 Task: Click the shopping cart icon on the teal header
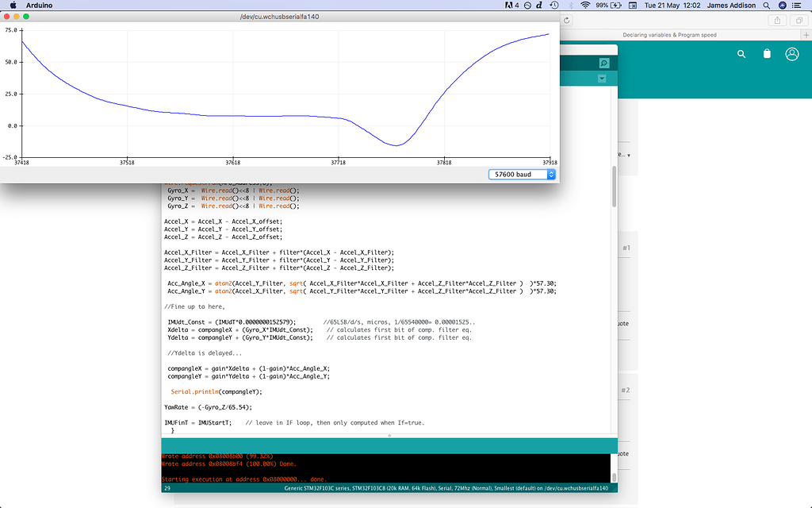click(x=767, y=53)
